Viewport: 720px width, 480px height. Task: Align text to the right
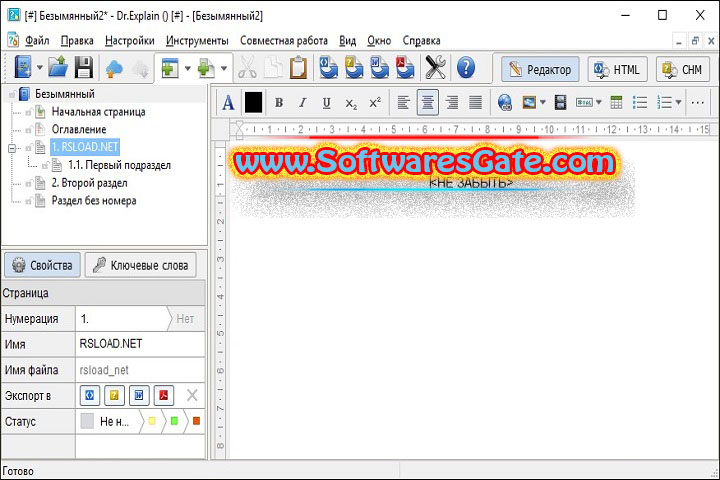point(452,102)
